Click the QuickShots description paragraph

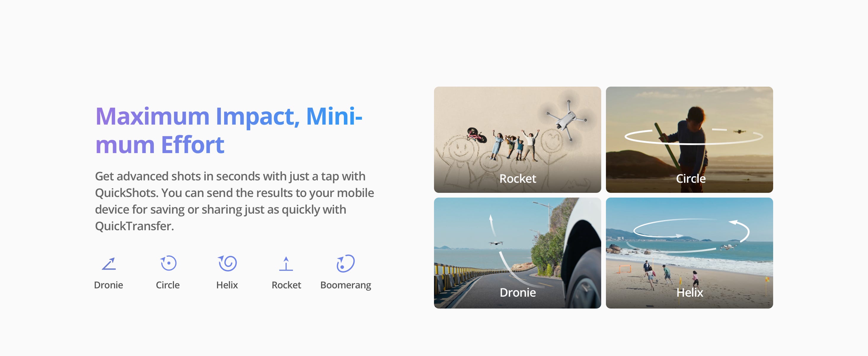tap(234, 201)
